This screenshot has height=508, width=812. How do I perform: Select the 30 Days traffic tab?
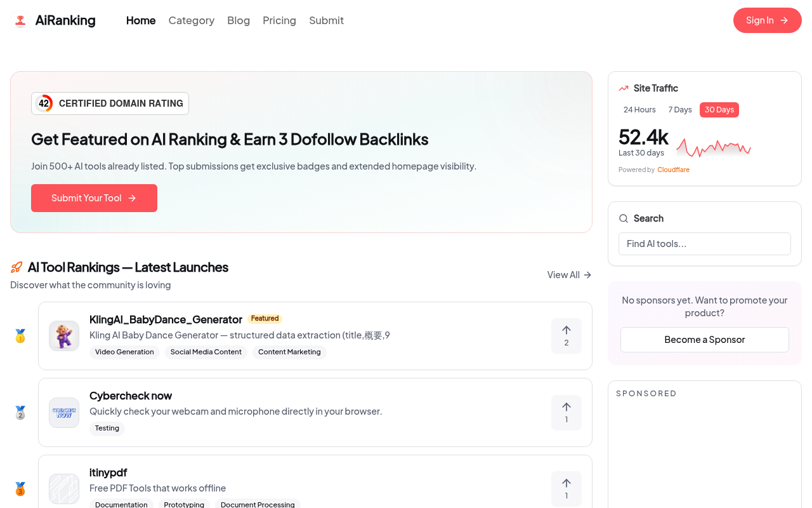click(x=719, y=110)
